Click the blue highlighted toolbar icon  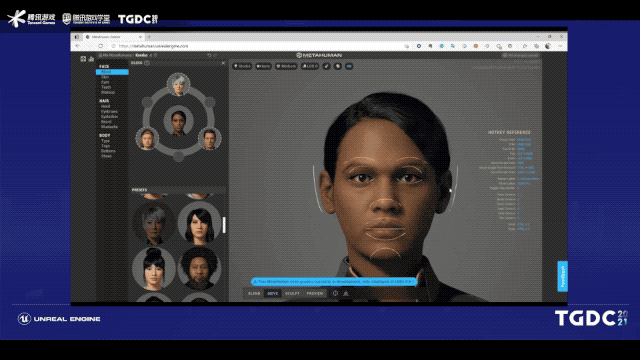[x=349, y=66]
